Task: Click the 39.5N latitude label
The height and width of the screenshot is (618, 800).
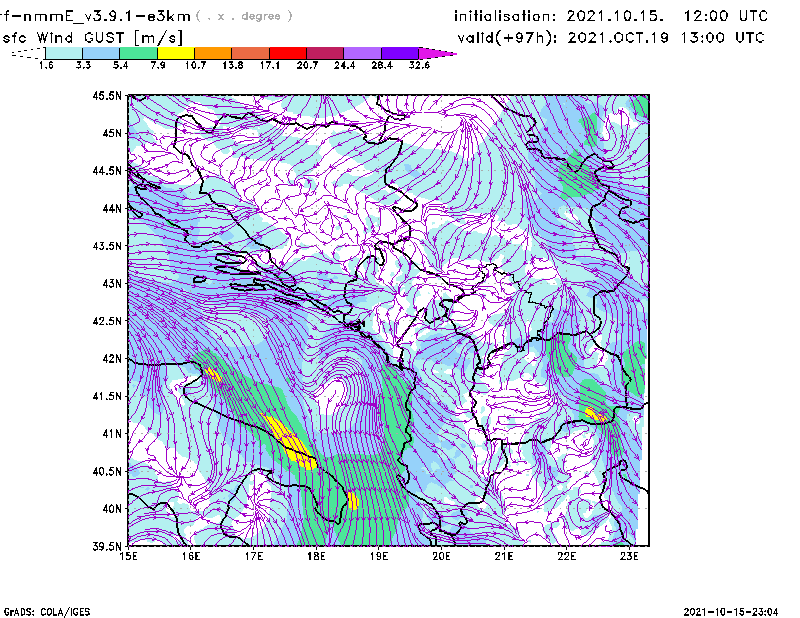Action: [107, 546]
